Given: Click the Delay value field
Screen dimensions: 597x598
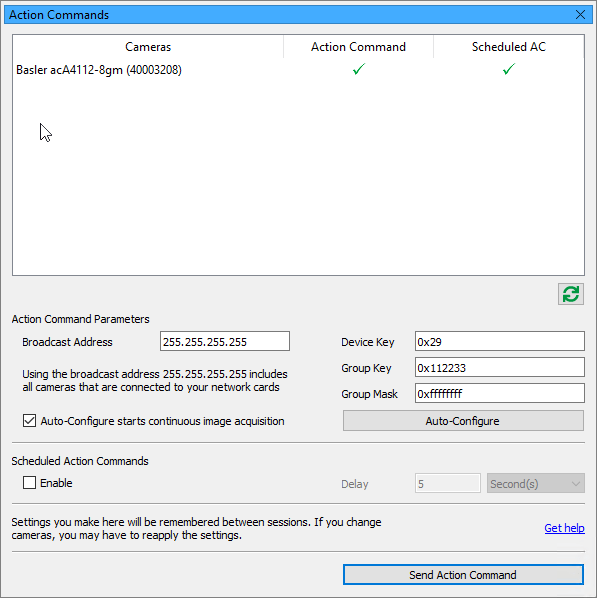Looking at the screenshot, I should [447, 483].
